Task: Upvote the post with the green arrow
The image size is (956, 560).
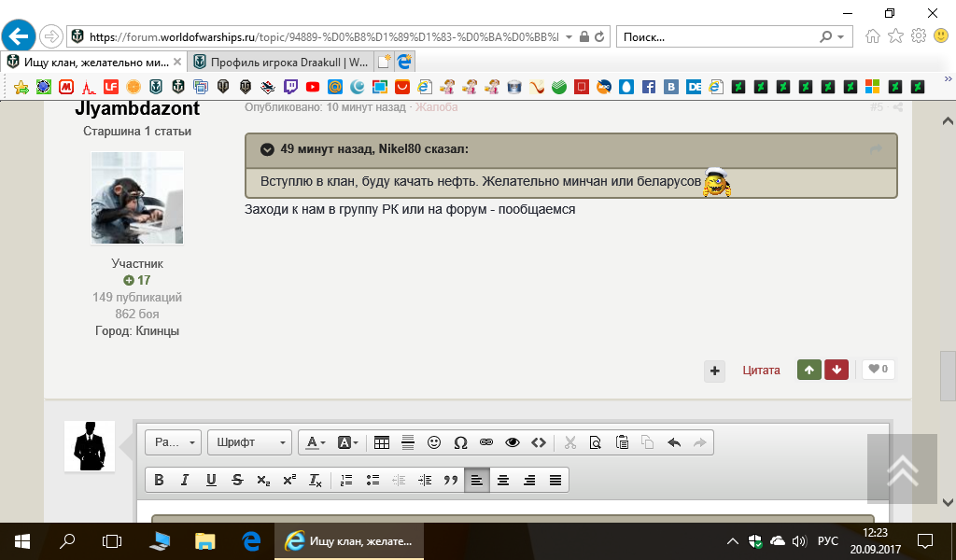Action: (x=809, y=370)
